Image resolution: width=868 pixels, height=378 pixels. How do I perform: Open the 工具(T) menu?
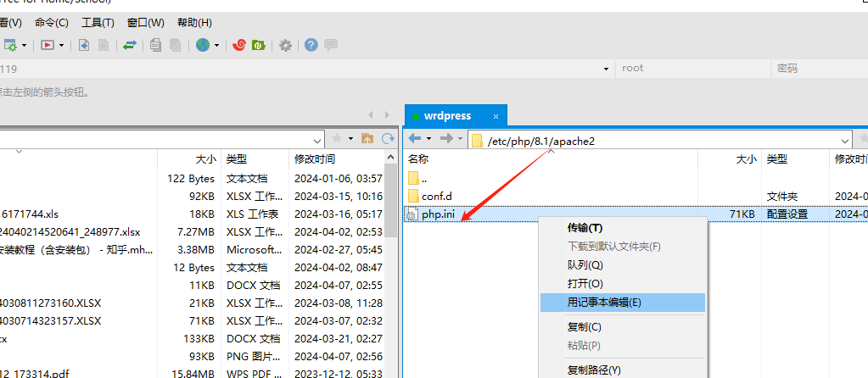pos(98,23)
